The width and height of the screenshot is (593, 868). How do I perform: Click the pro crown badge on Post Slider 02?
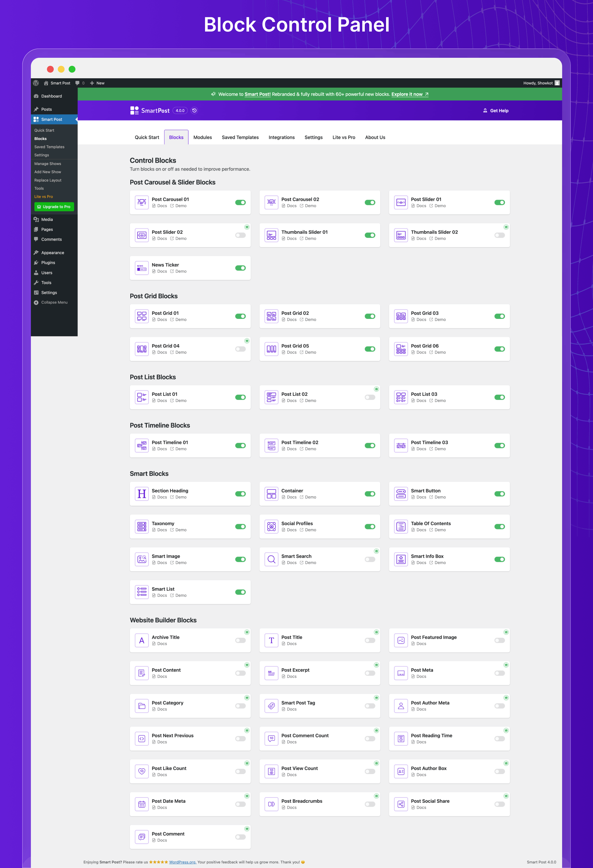[246, 227]
